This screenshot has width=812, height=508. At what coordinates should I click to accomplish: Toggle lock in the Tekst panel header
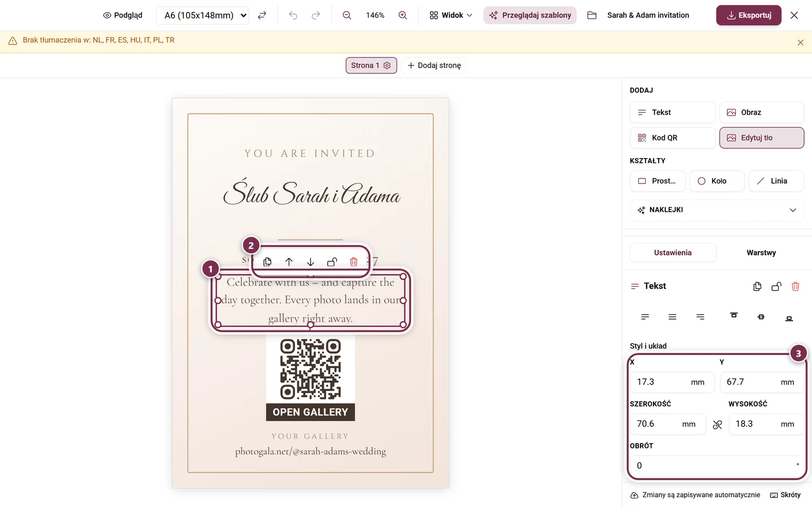coord(776,287)
